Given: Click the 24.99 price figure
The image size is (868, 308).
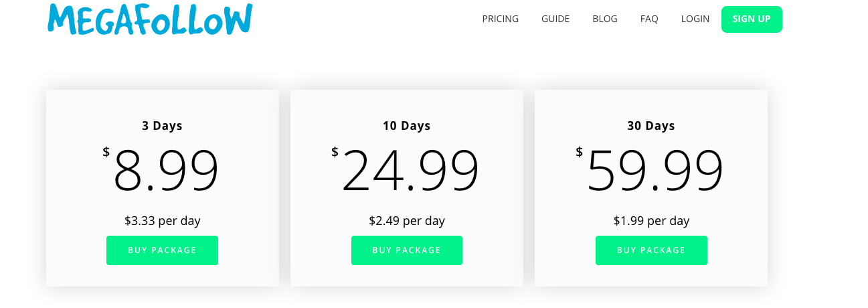Looking at the screenshot, I should point(410,171).
